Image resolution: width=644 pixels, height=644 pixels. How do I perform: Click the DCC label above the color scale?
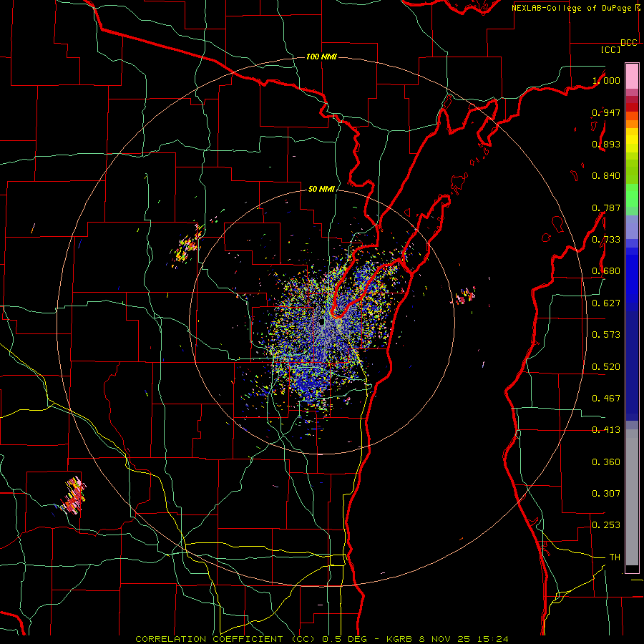tap(628, 43)
